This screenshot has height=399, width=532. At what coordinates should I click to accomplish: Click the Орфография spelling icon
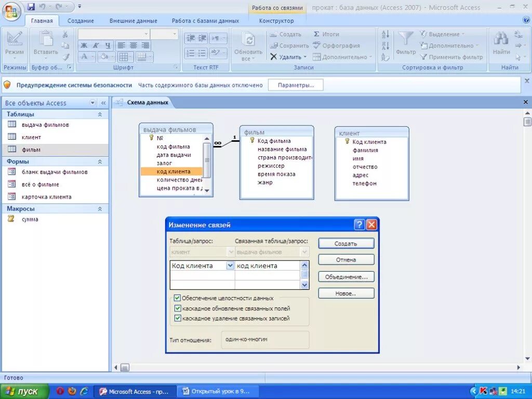pyautogui.click(x=316, y=45)
